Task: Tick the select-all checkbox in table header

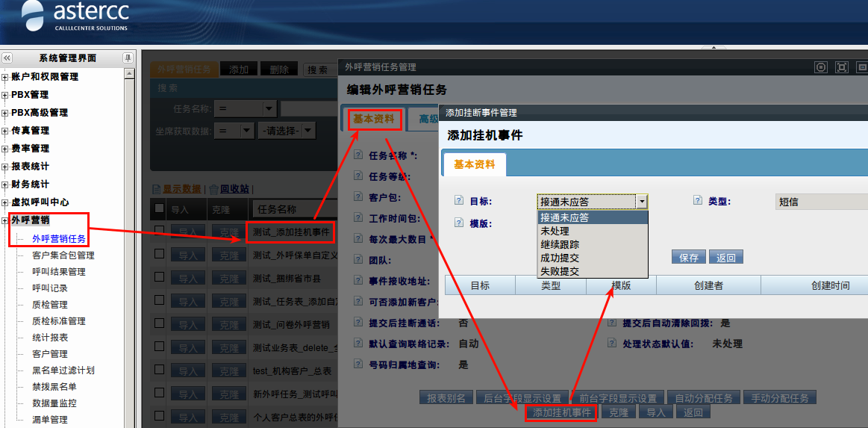Action: (159, 208)
